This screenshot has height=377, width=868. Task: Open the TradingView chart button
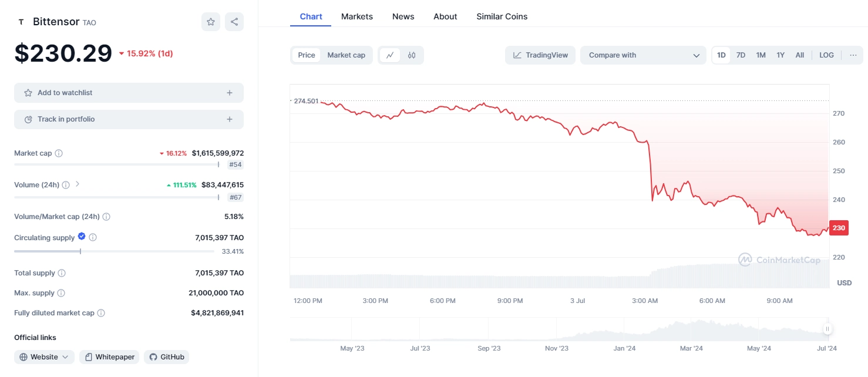pos(540,55)
